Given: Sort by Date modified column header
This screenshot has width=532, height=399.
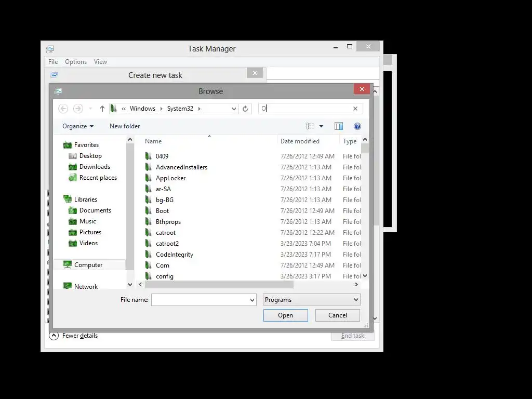Looking at the screenshot, I should click(x=300, y=141).
